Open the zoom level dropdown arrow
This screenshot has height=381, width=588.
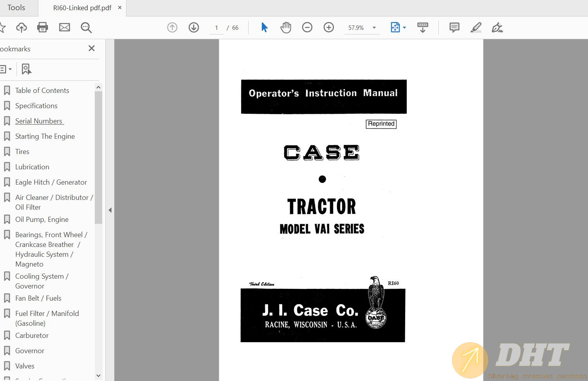[374, 28]
